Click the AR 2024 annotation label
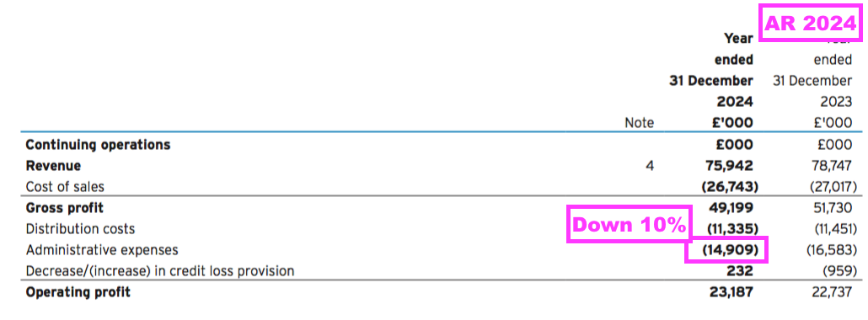Viewport: 868px width, 320px height. coord(810,24)
